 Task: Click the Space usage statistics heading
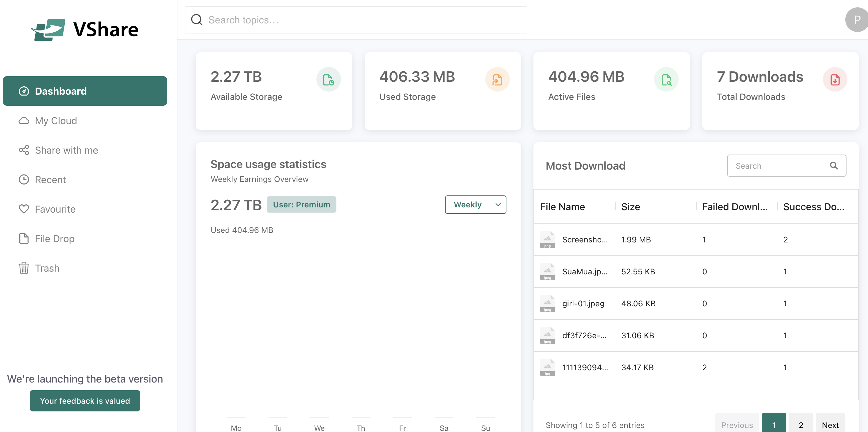click(268, 164)
